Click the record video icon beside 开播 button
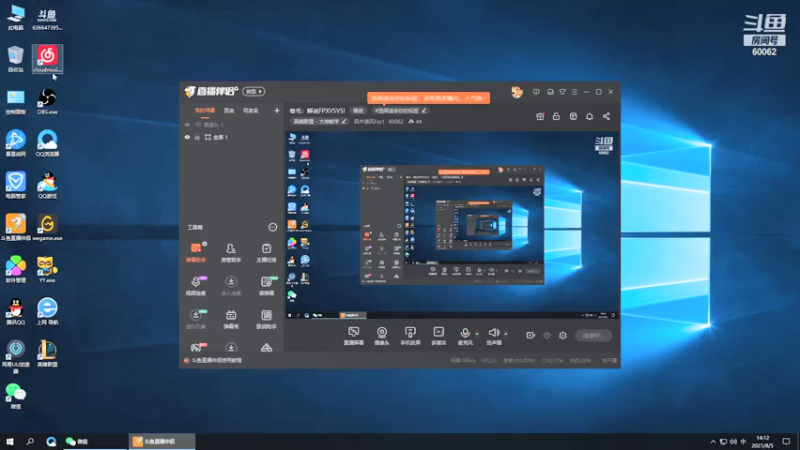The height and width of the screenshot is (450, 800). [531, 336]
